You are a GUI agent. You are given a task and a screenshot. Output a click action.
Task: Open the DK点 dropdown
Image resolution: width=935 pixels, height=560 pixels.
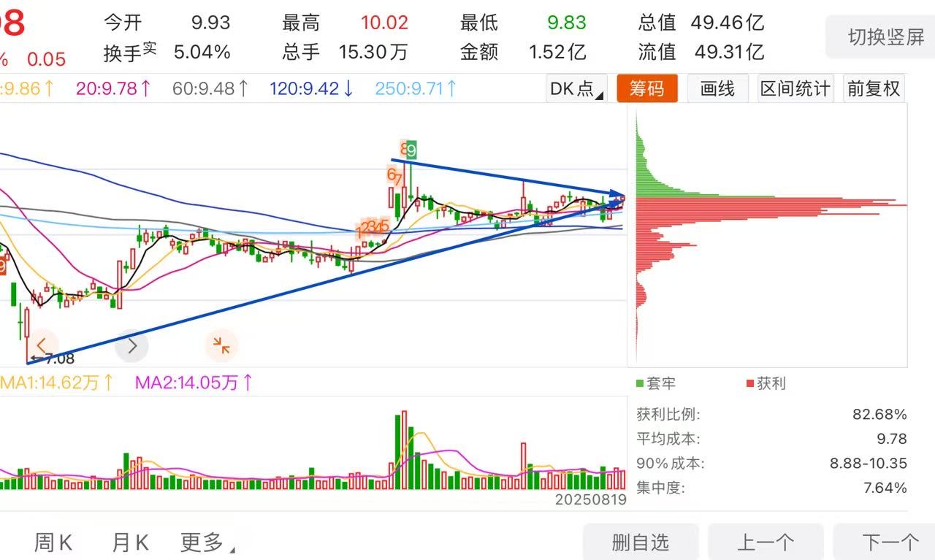[x=576, y=89]
